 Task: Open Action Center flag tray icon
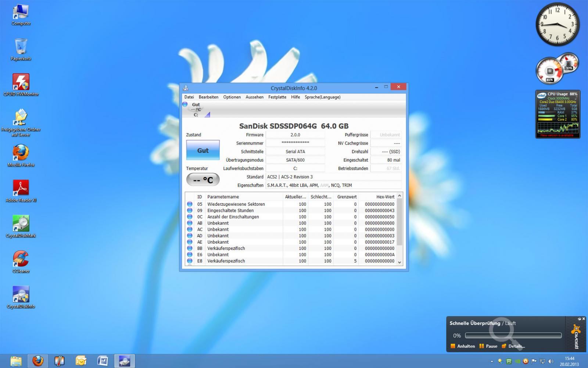tap(534, 361)
